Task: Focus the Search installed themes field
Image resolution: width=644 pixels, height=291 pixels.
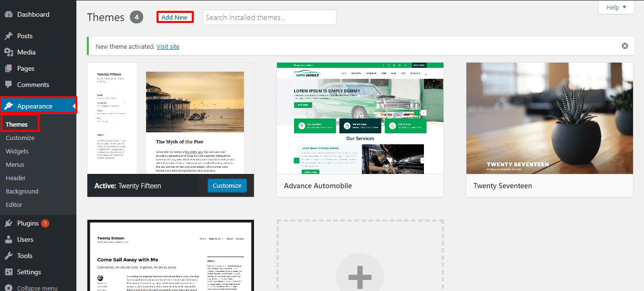Action: coord(269,17)
